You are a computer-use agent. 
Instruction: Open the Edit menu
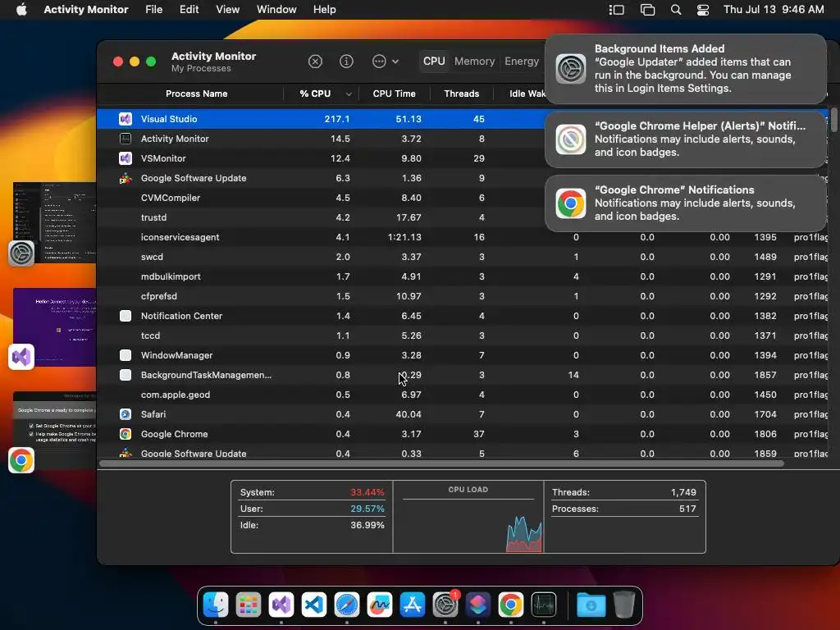click(x=189, y=10)
